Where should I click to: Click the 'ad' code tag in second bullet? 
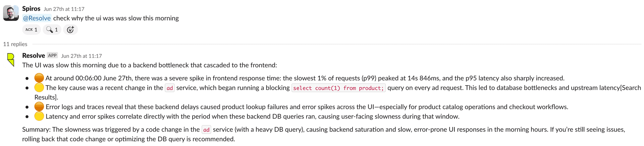pyautogui.click(x=170, y=88)
